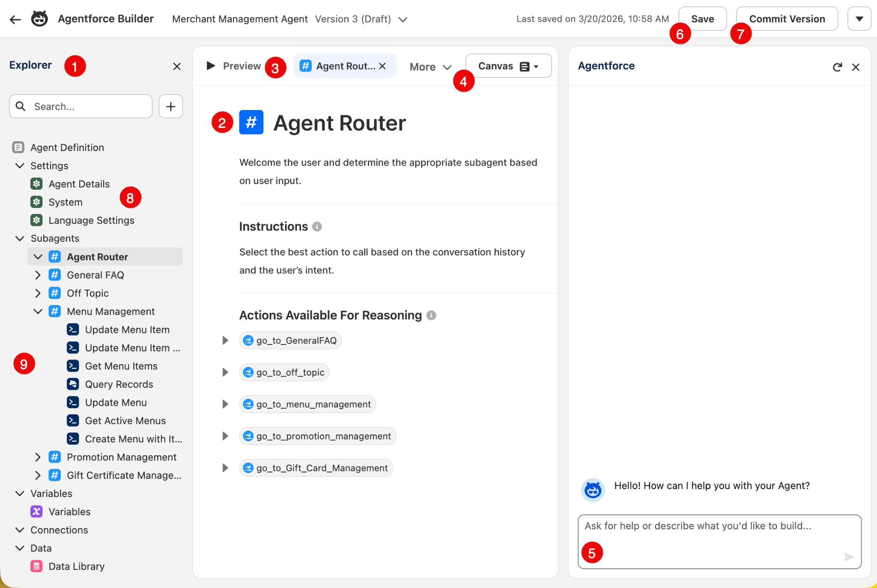
Task: Open the More tabs dropdown
Action: 430,67
